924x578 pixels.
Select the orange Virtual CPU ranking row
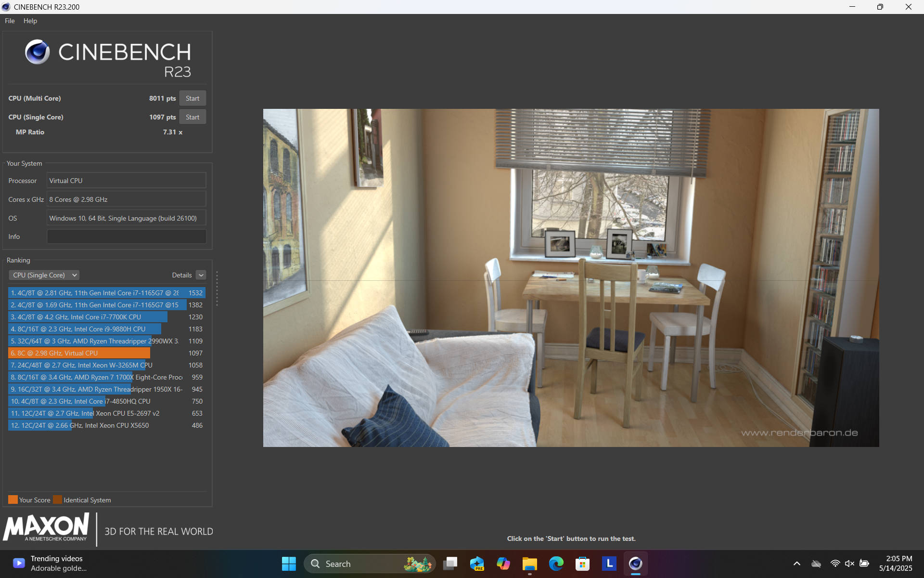pos(79,353)
